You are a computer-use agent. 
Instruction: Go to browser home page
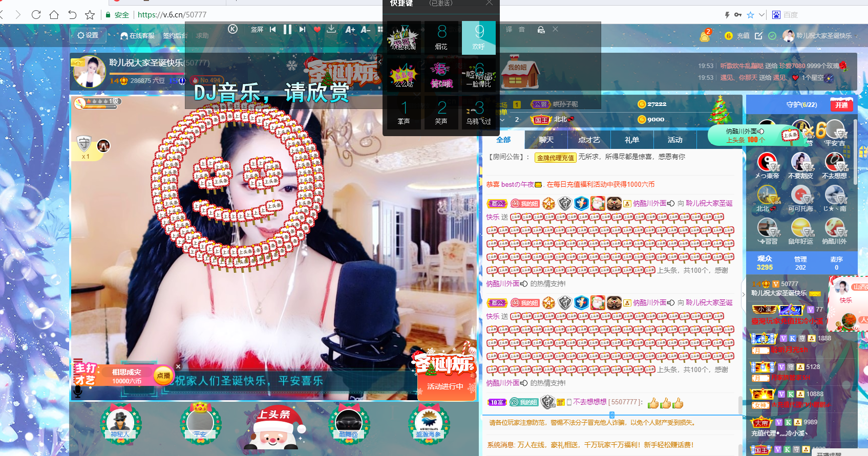click(54, 15)
